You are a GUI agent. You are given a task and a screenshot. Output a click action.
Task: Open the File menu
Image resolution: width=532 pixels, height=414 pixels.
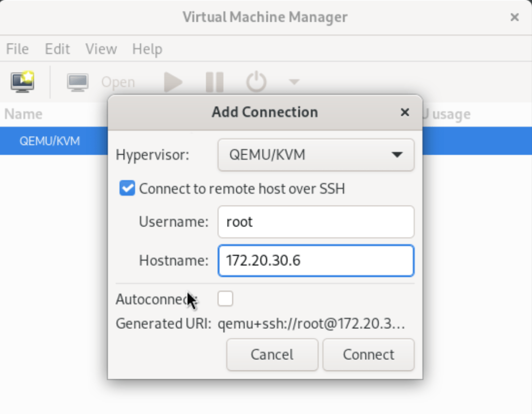point(17,49)
